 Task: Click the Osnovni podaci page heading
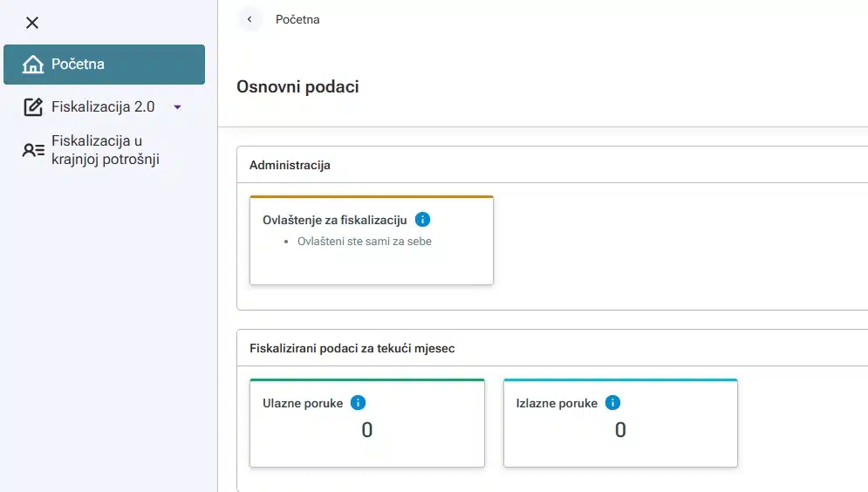(297, 86)
